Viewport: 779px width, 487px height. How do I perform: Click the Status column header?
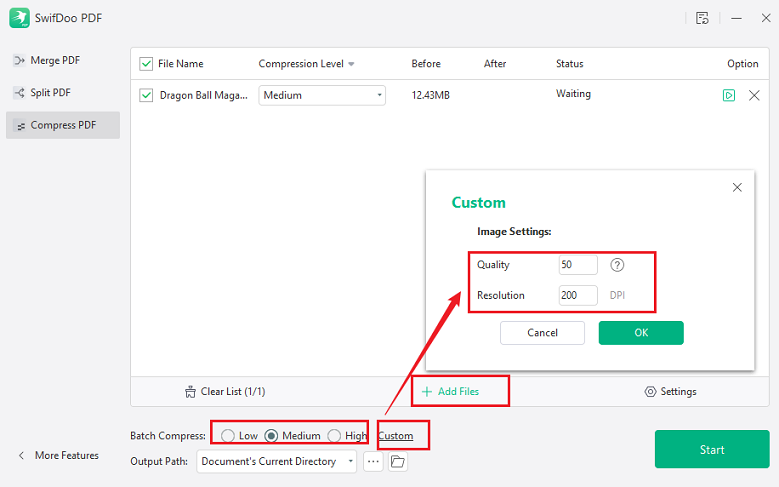569,64
